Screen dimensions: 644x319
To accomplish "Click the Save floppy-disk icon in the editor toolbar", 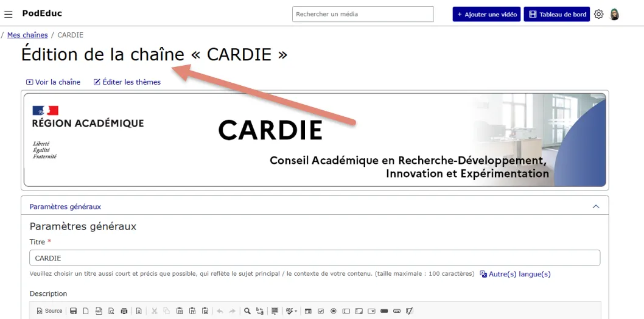I will coord(74,311).
